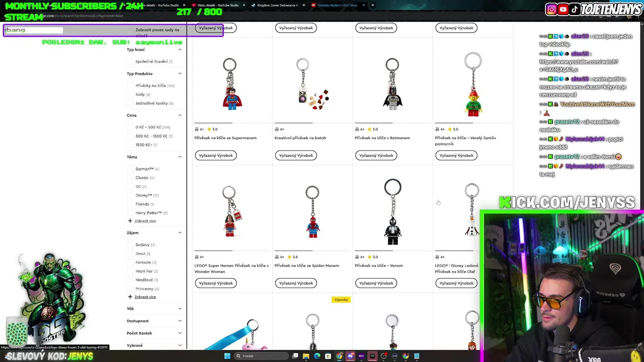Image resolution: width=644 pixels, height=362 pixels.
Task: Check the 500 Kč – 1500 Kč price filter
Action: 130,136
